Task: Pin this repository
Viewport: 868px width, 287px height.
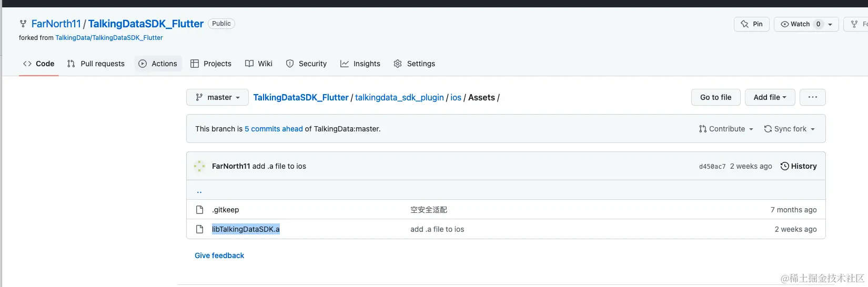Action: coord(752,24)
